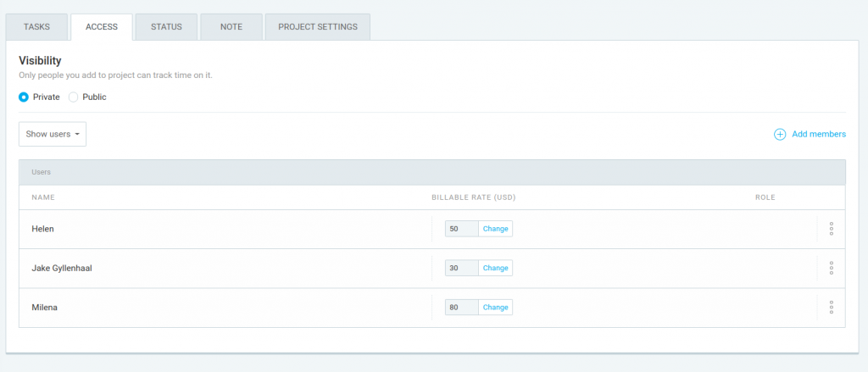
Task: Open the three-dot menu for Helen
Action: point(831,229)
